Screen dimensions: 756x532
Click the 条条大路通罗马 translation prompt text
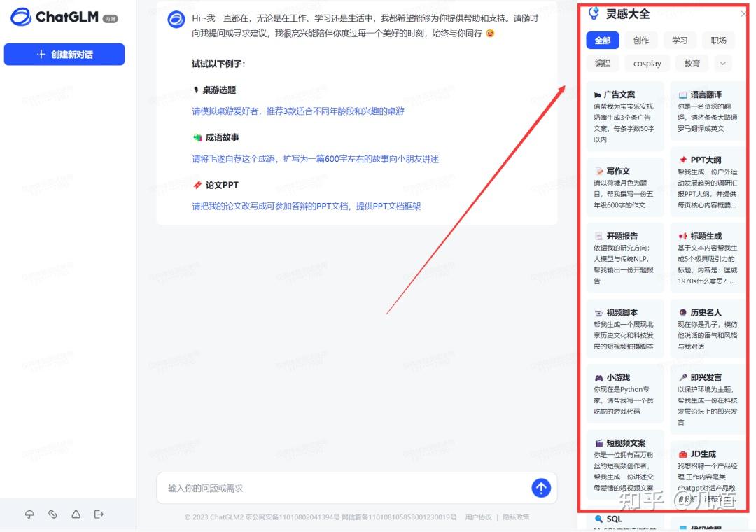coord(708,117)
